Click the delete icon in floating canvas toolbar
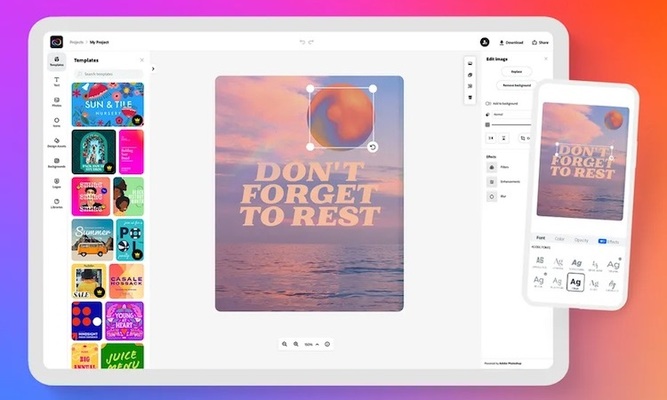667x400 pixels. tap(470, 97)
